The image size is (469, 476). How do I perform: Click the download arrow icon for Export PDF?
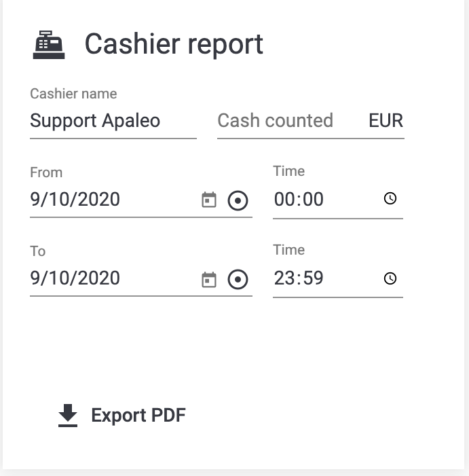click(x=68, y=416)
